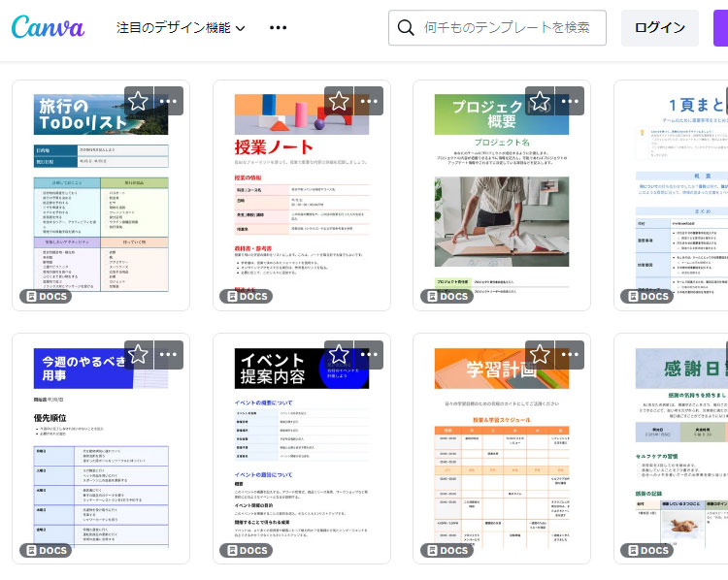The height and width of the screenshot is (580, 728).
Task: Click DOCS badge on 感謝日記 card
Action: 647,550
